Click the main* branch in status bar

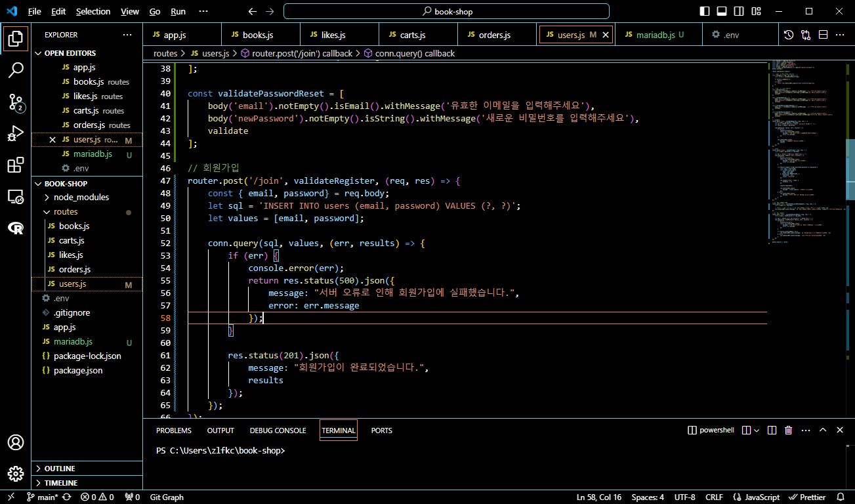(42, 497)
